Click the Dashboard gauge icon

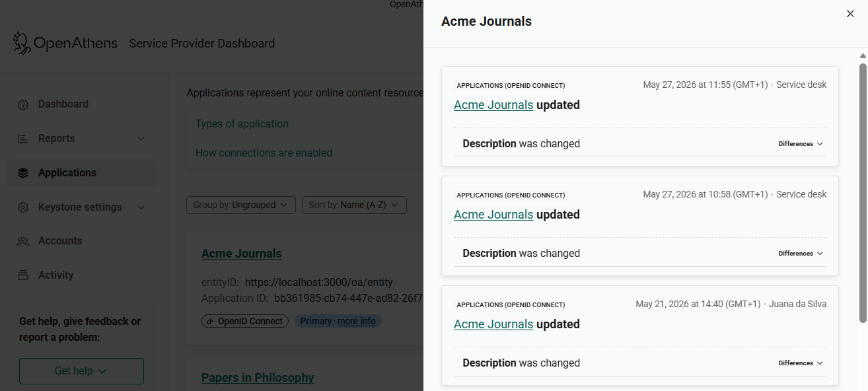pyautogui.click(x=23, y=104)
